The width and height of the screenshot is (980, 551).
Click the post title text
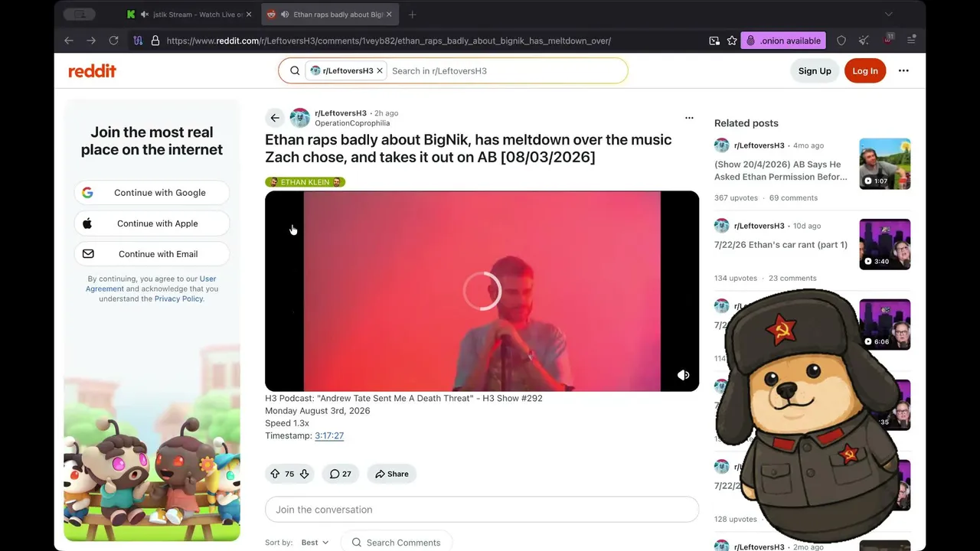469,148
